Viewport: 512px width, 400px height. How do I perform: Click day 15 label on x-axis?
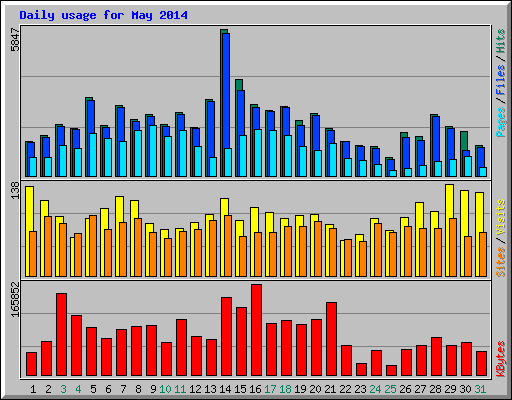[240, 389]
